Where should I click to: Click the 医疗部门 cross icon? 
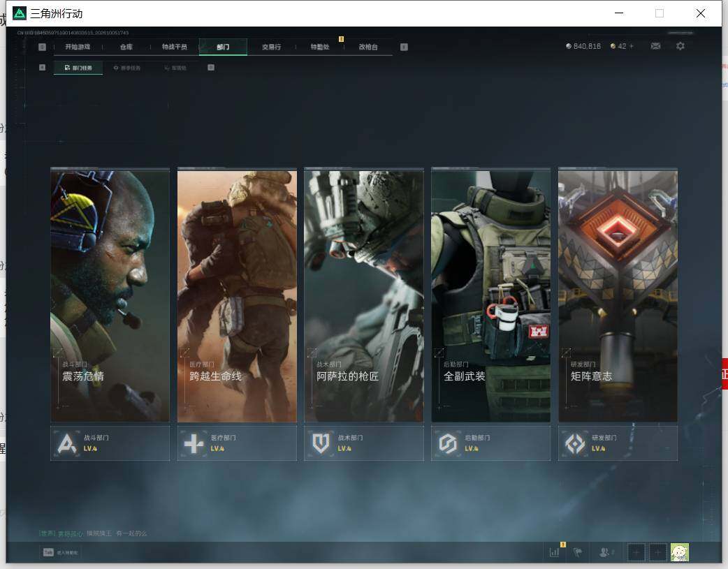[x=194, y=443]
